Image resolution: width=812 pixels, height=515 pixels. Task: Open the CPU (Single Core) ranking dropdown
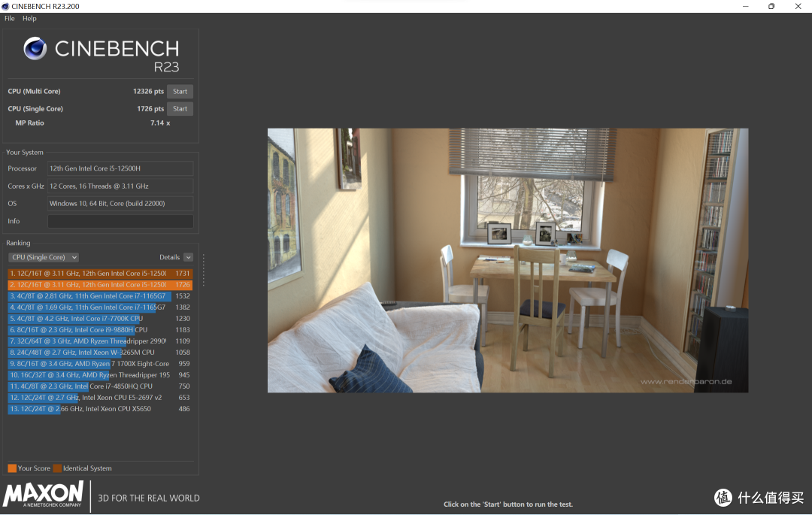(44, 257)
